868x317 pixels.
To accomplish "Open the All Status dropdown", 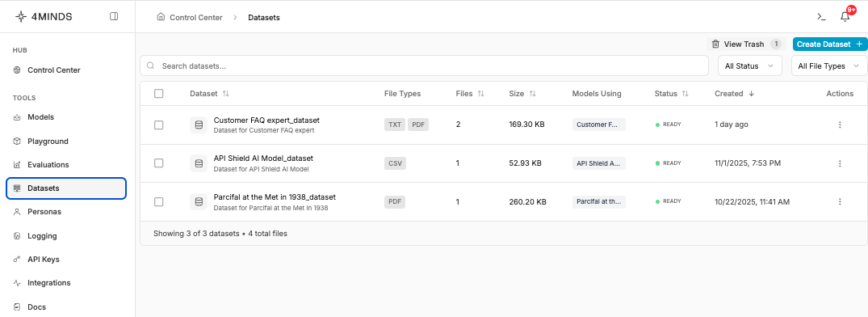I will pos(749,66).
